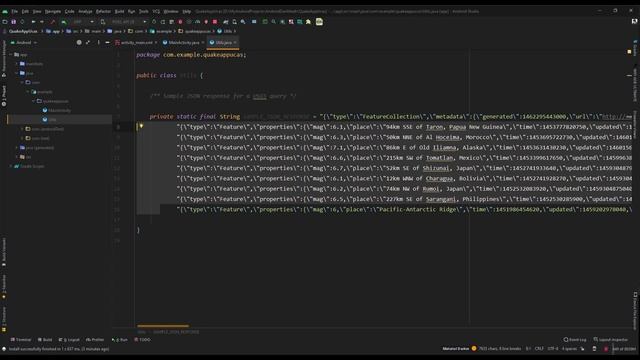Hide the Project panel with minus icon
Viewport: 640px width, 360px height.
click(107, 42)
